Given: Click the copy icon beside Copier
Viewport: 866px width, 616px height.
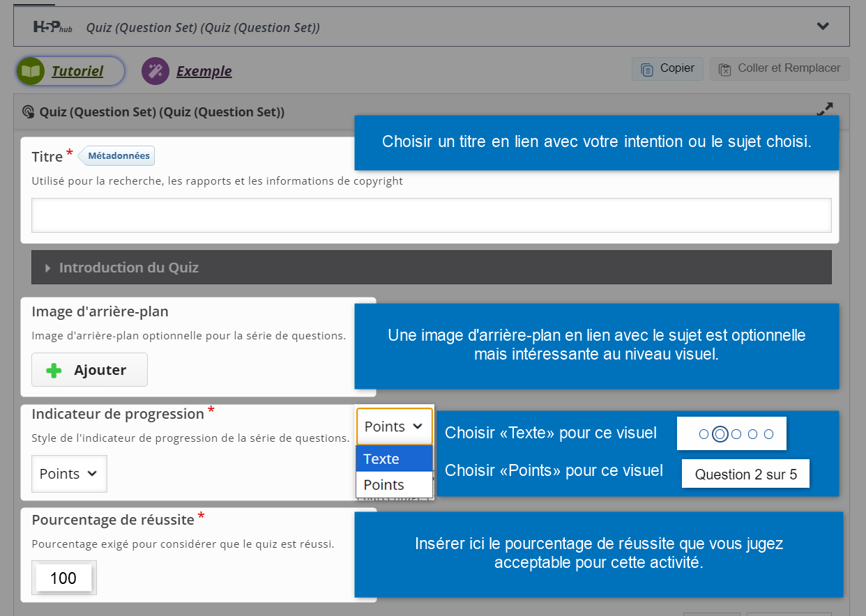Looking at the screenshot, I should 647,69.
